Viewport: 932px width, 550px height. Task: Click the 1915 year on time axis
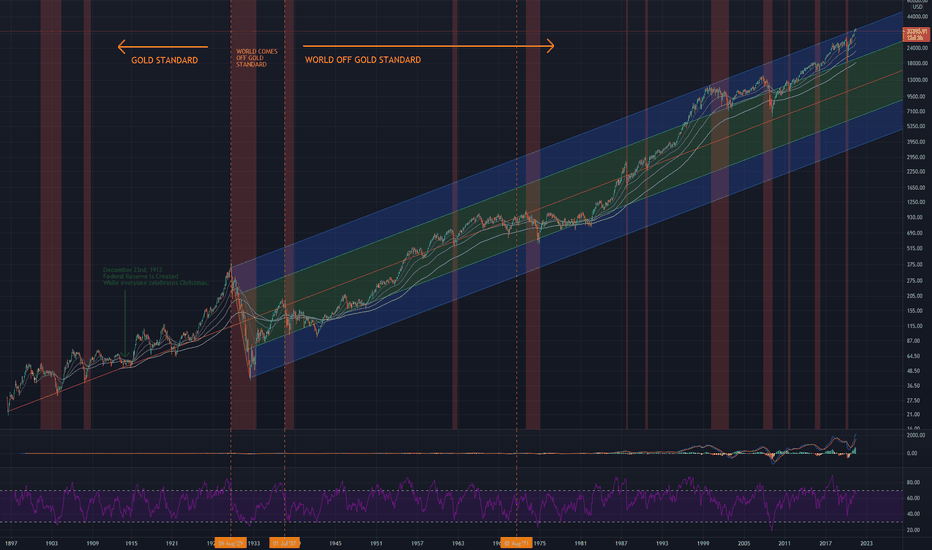(131, 543)
